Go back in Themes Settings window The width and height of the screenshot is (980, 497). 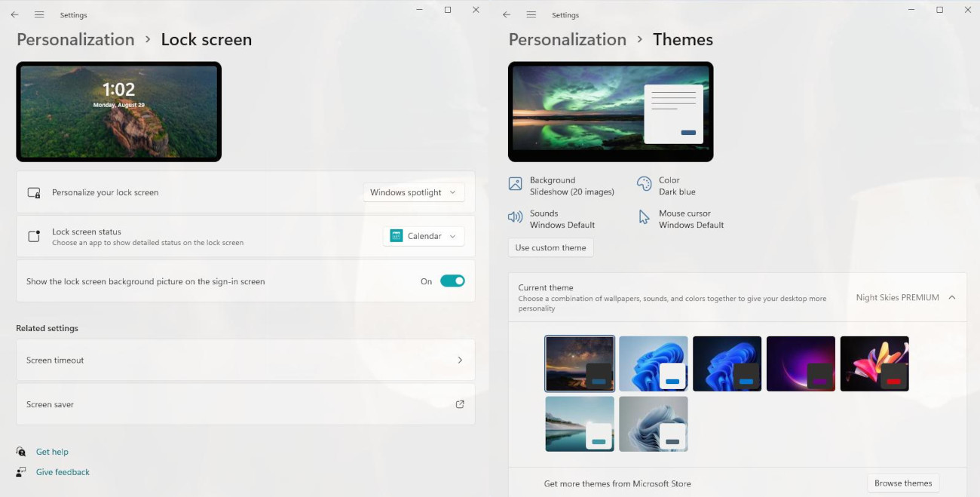tap(507, 14)
